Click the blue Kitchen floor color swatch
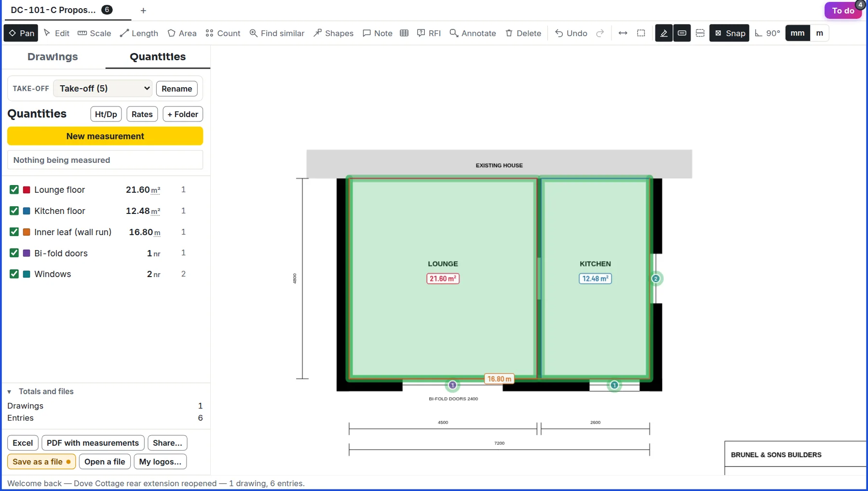The height and width of the screenshot is (491, 868). 27,211
